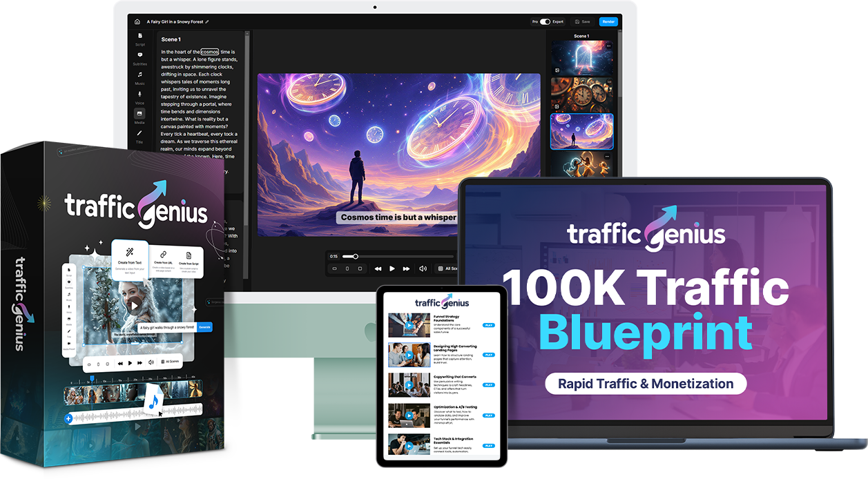Click the Render button
This screenshot has height=479, width=868.
pyautogui.click(x=608, y=21)
